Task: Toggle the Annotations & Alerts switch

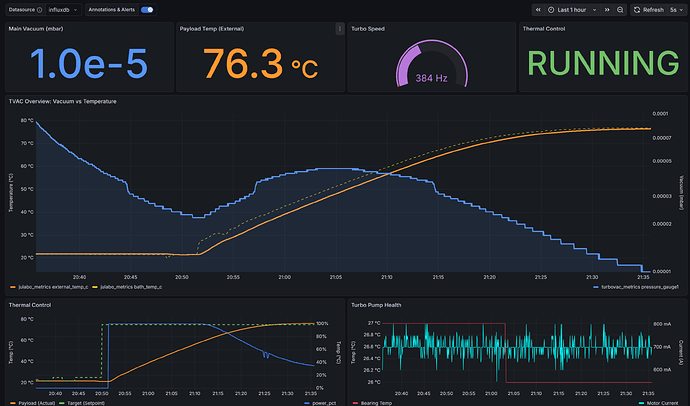Action: (147, 9)
